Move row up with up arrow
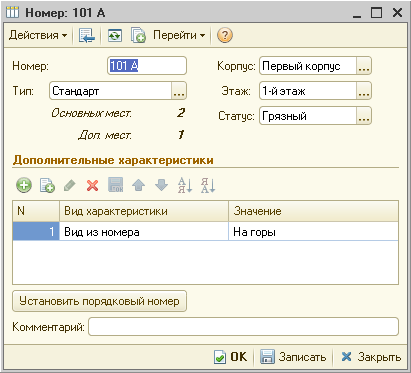The image size is (411, 373). pos(139,185)
